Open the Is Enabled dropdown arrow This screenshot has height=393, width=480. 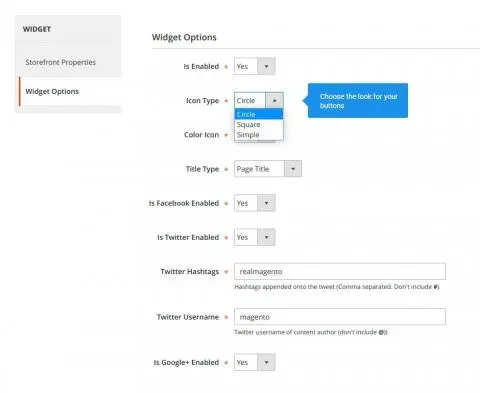[266, 66]
